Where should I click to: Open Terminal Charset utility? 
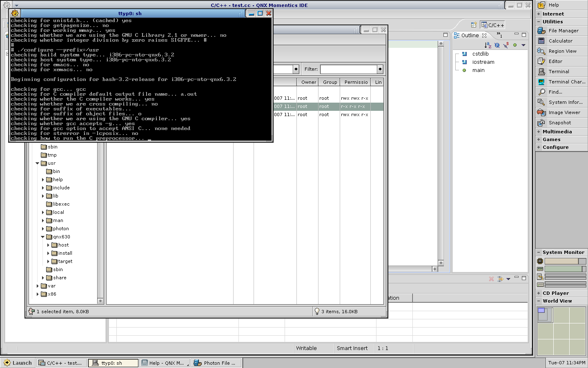(x=561, y=82)
